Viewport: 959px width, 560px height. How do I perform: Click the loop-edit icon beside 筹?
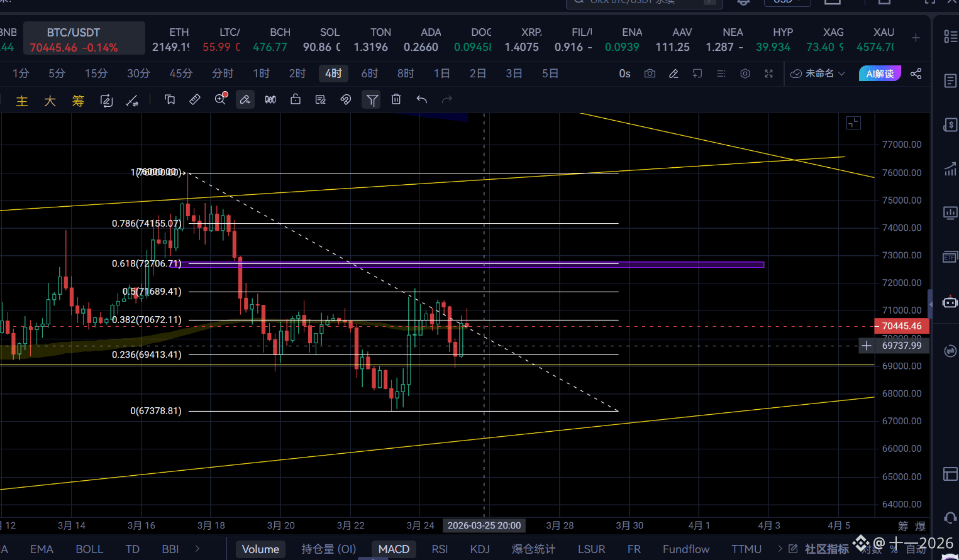(x=106, y=101)
